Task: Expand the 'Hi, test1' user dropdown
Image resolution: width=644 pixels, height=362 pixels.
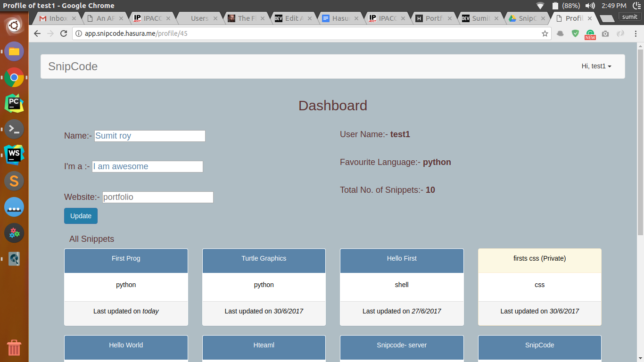Action: coord(596,66)
